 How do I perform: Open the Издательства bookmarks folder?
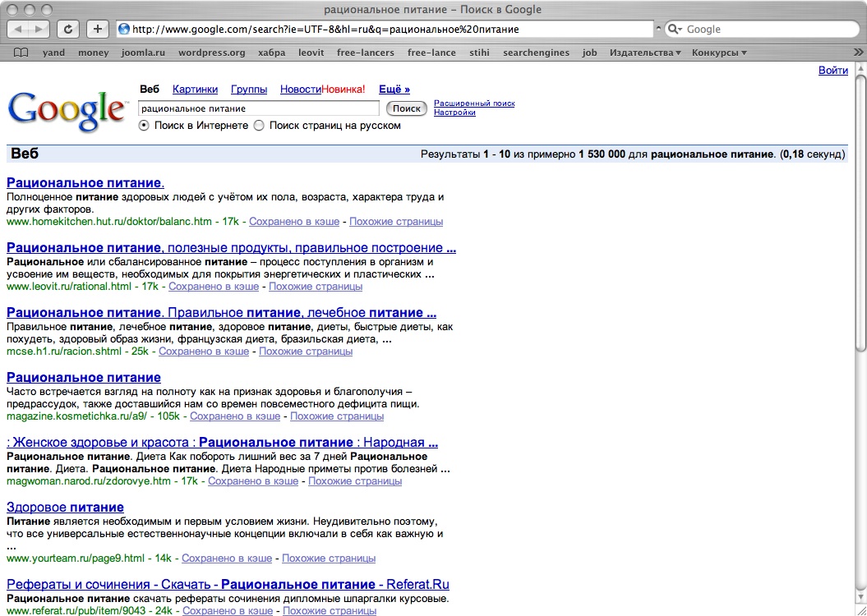pyautogui.click(x=645, y=53)
